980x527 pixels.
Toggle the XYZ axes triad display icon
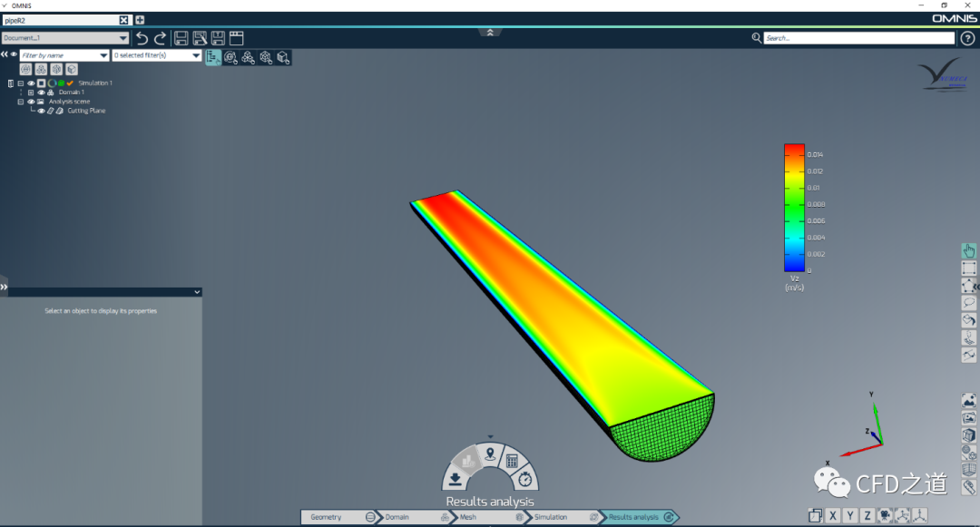pyautogui.click(x=902, y=515)
